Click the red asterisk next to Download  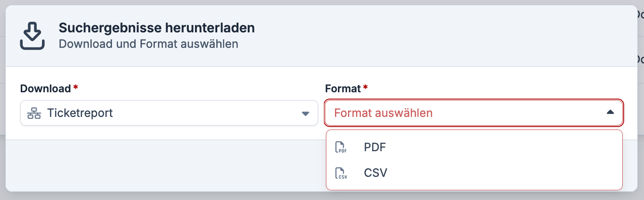click(x=75, y=88)
